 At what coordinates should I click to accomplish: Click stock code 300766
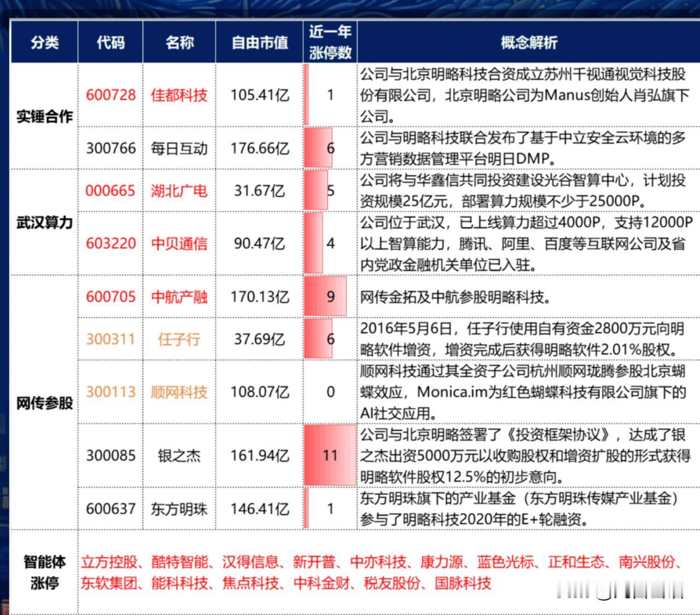[111, 148]
